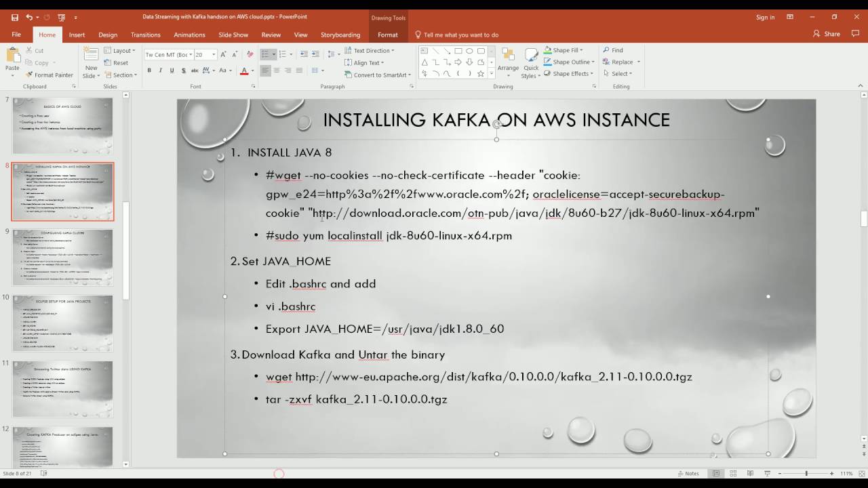Open Quick Styles gallery
Image resolution: width=868 pixels, height=488 pixels.
(531, 63)
